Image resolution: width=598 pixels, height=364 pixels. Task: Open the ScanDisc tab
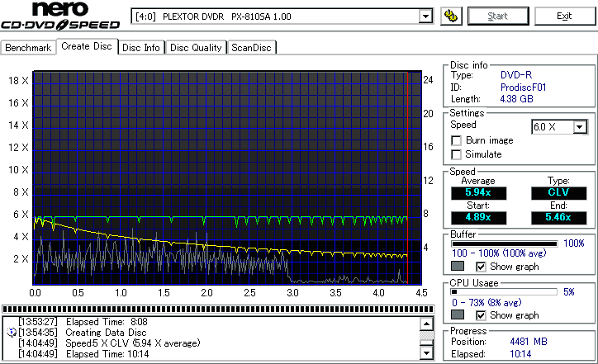(x=251, y=48)
